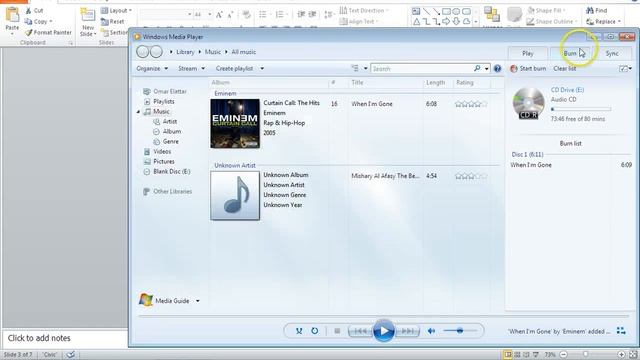Open Media Player help
The width and height of the screenshot is (640, 360).
point(497,69)
